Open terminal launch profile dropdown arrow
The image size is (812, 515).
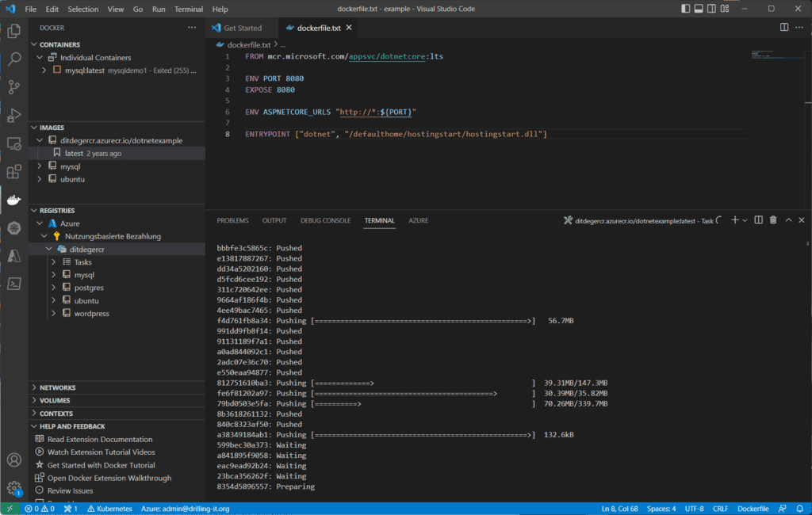pos(745,220)
